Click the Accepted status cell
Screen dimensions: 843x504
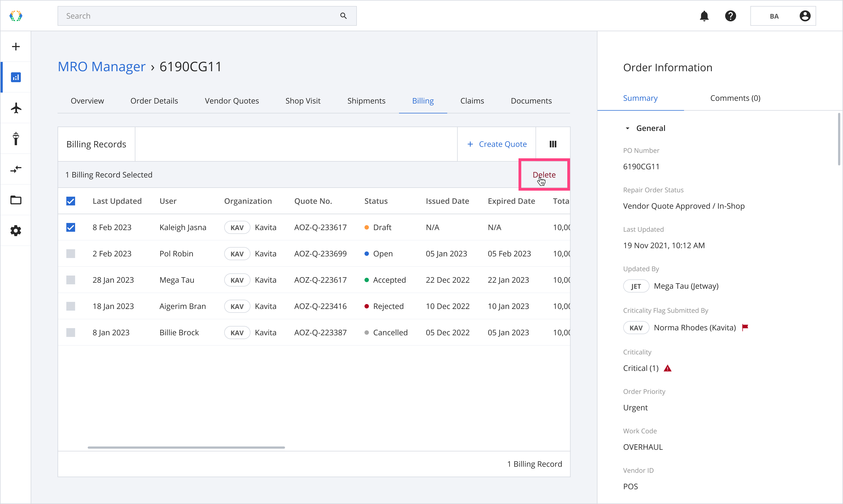tap(385, 280)
